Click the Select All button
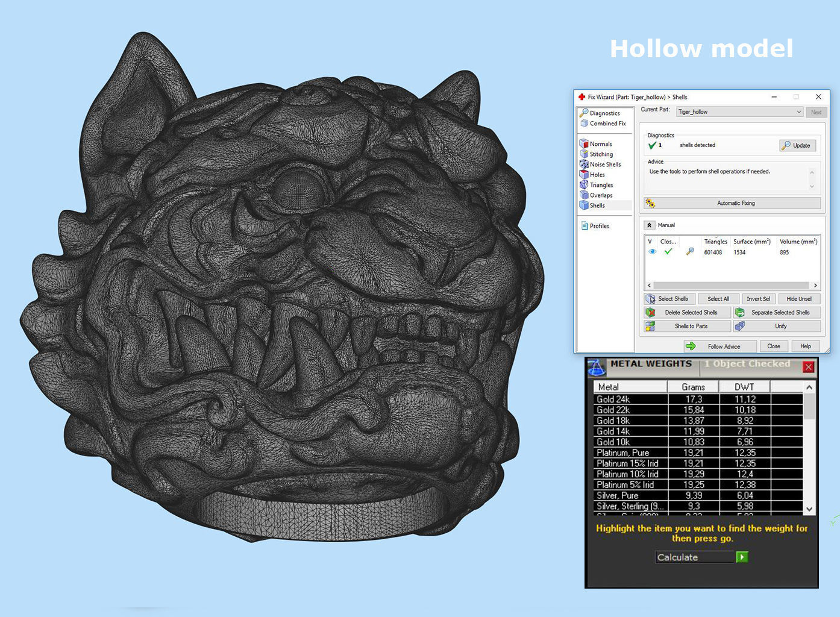Image resolution: width=840 pixels, height=617 pixels. click(718, 299)
